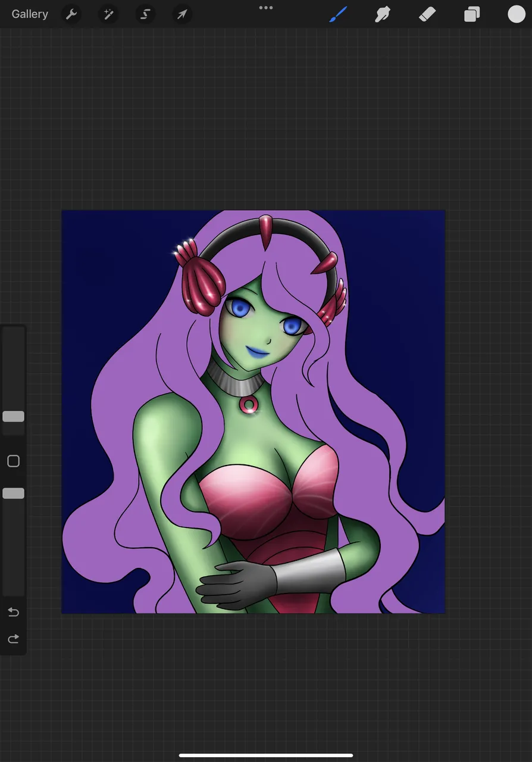Open the Gallery view
Viewport: 532px width, 762px height.
tap(30, 14)
